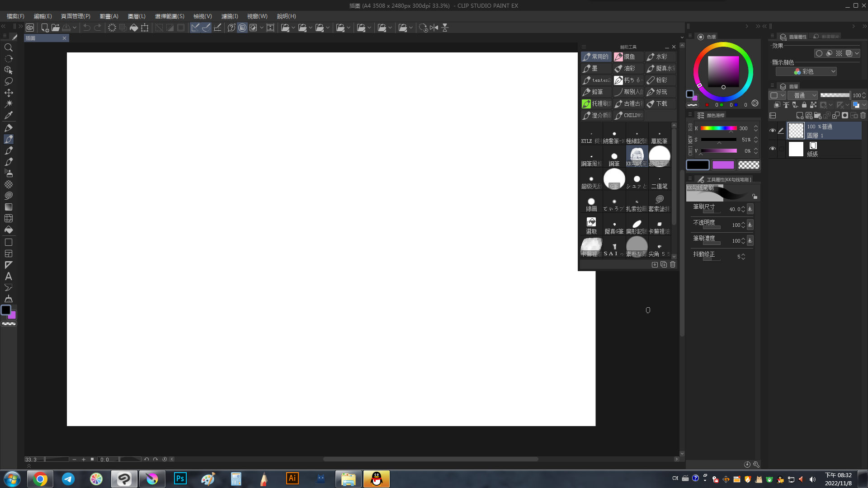Select the Text tool in toolbar
The width and height of the screenshot is (868, 488).
tap(8, 276)
